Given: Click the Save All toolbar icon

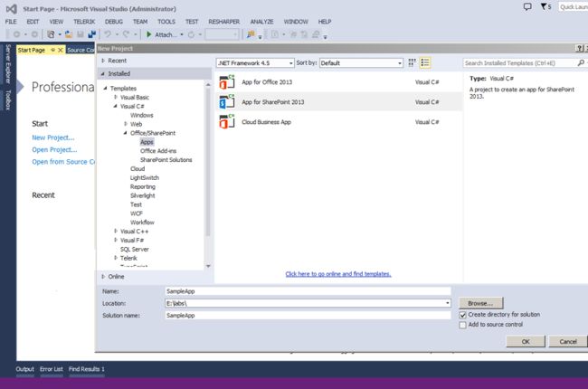Looking at the screenshot, I should tap(92, 34).
